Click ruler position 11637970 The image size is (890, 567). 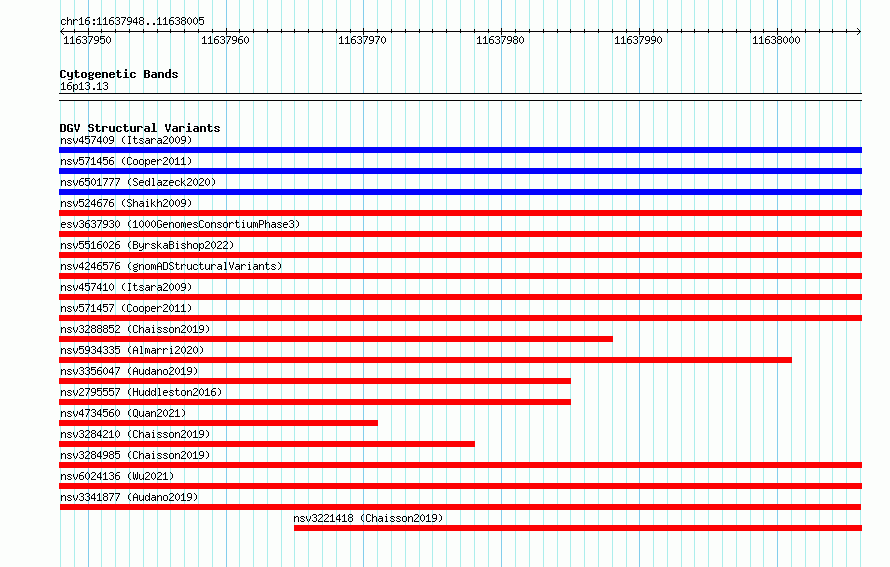pos(363,40)
